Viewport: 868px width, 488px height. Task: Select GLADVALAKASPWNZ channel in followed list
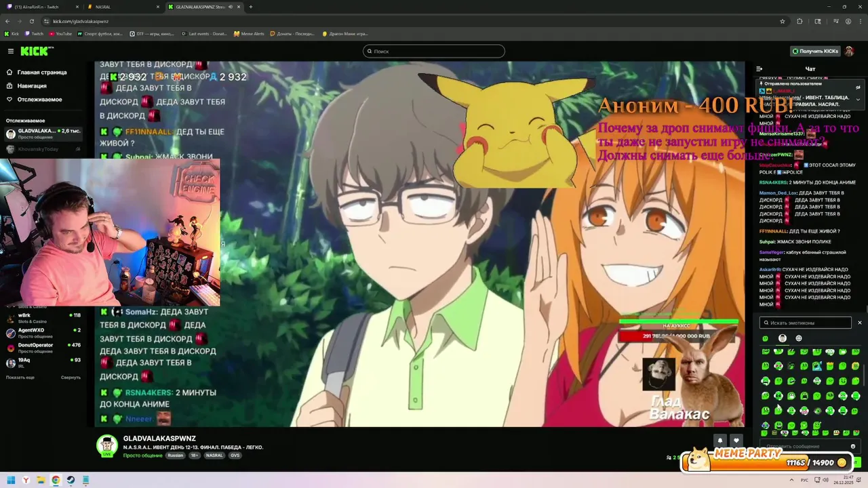(x=42, y=133)
